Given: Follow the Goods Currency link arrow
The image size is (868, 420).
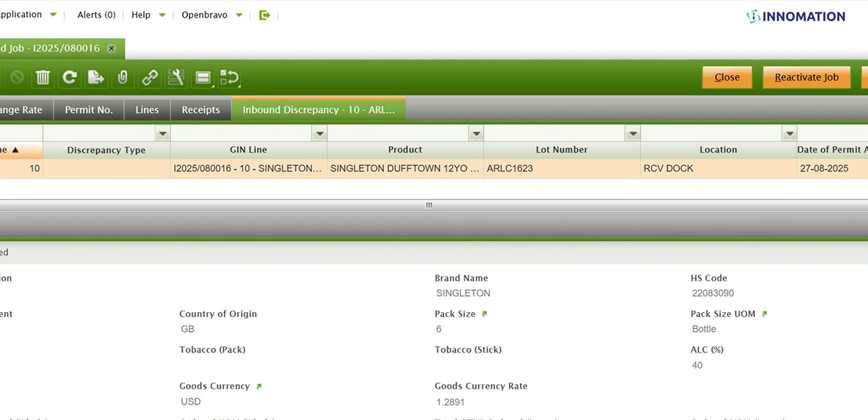Looking at the screenshot, I should pyautogui.click(x=258, y=386).
